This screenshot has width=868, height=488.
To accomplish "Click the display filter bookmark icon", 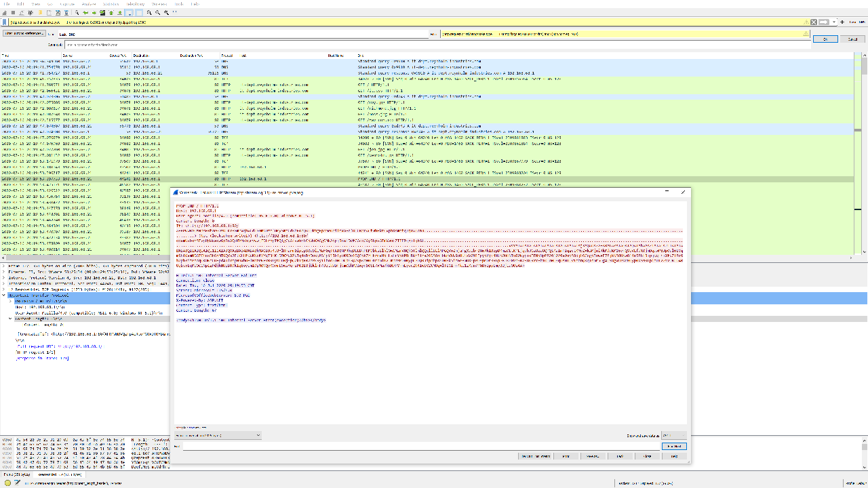I will 4,22.
